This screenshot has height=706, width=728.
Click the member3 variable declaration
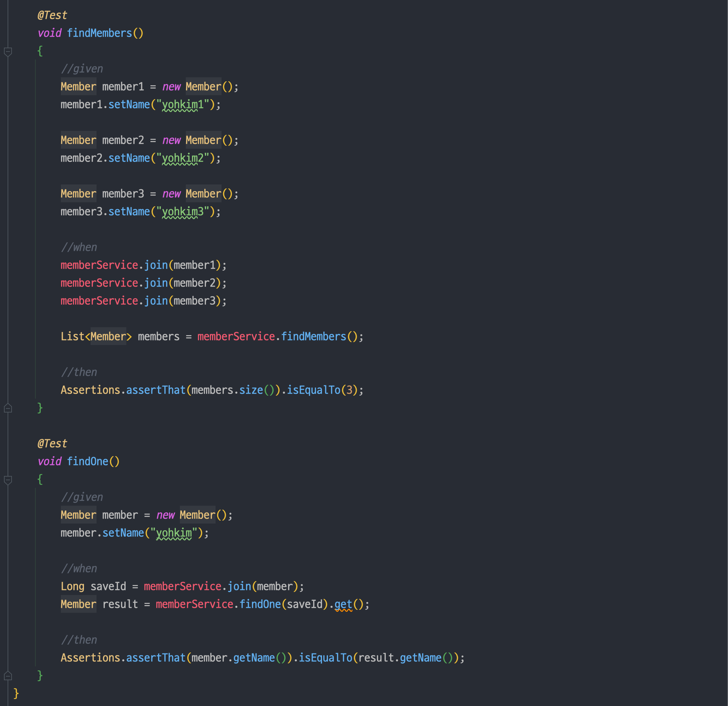coord(123,194)
